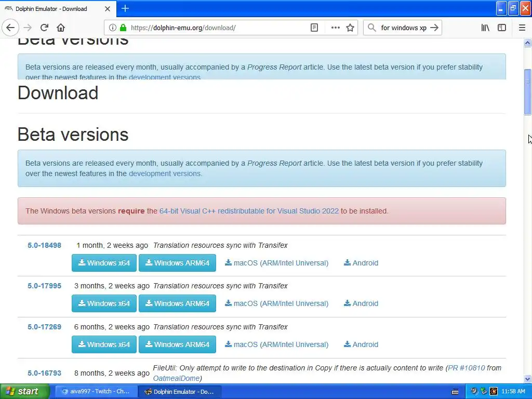
Task: Download Windows x64 for 5.0-17995
Action: 104,303
